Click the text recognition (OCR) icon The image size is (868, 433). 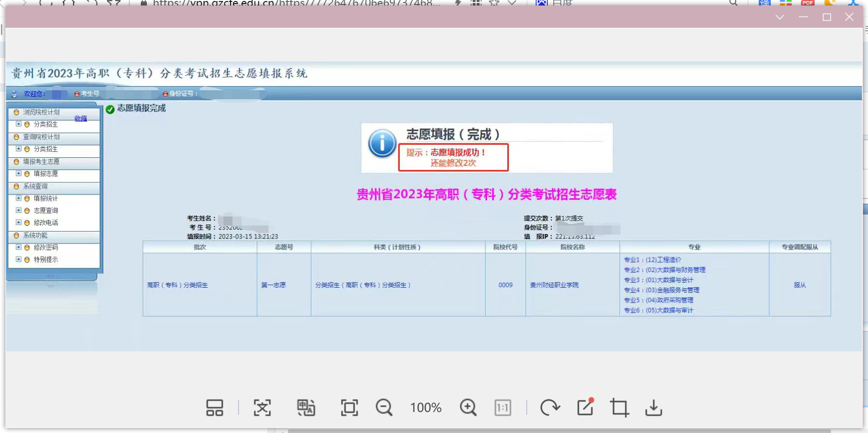click(x=262, y=407)
